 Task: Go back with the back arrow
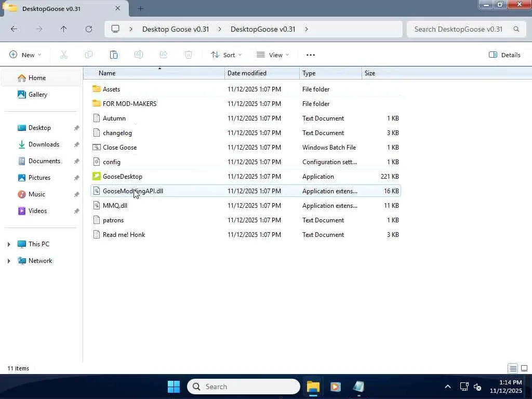(14, 29)
